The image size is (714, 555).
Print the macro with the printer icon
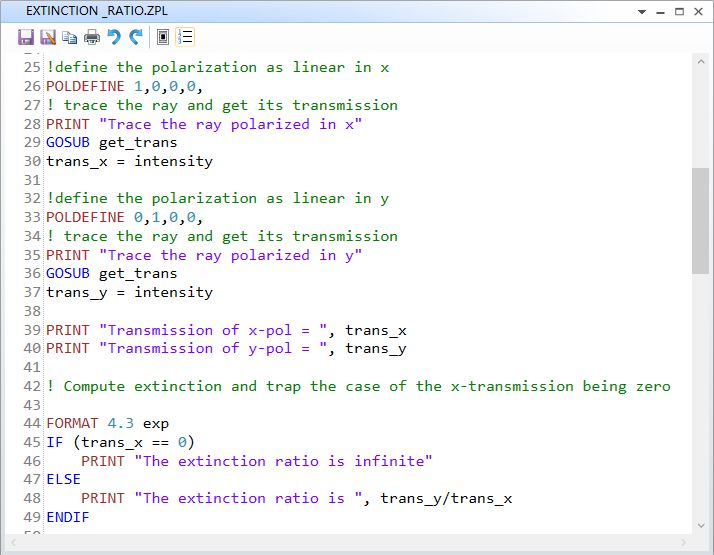[92, 37]
